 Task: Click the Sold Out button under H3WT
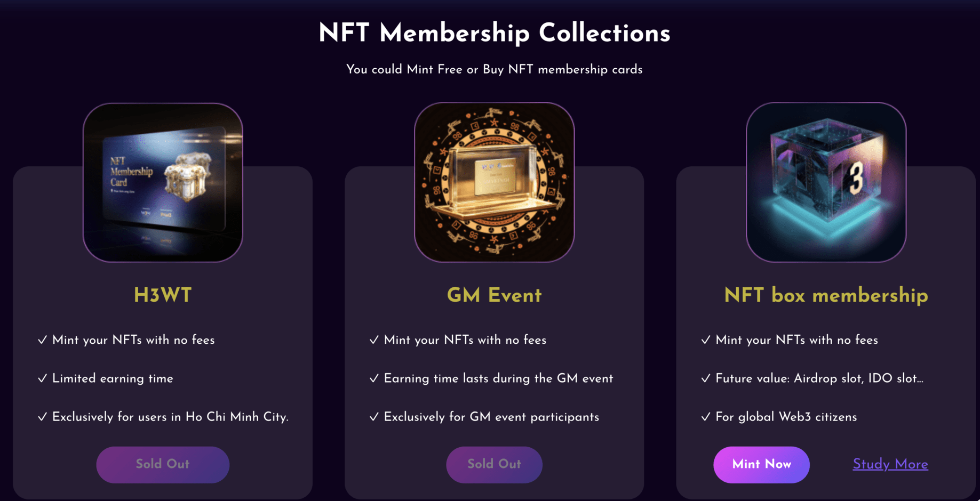tap(163, 464)
